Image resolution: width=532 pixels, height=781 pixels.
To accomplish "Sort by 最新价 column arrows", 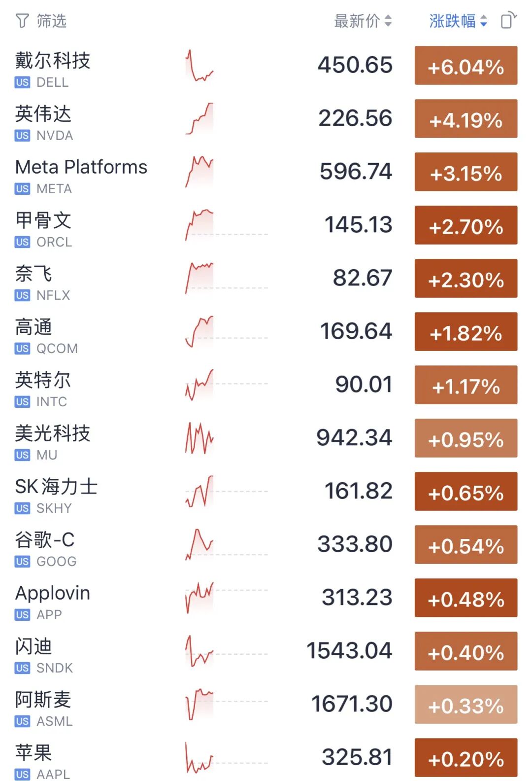I will 388,21.
